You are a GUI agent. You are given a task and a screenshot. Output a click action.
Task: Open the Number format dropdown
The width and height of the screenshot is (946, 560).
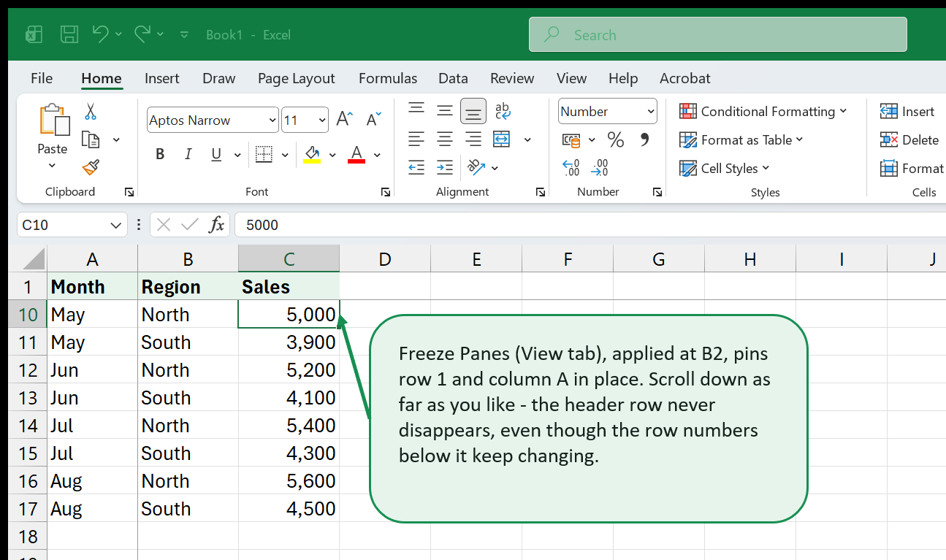point(608,112)
